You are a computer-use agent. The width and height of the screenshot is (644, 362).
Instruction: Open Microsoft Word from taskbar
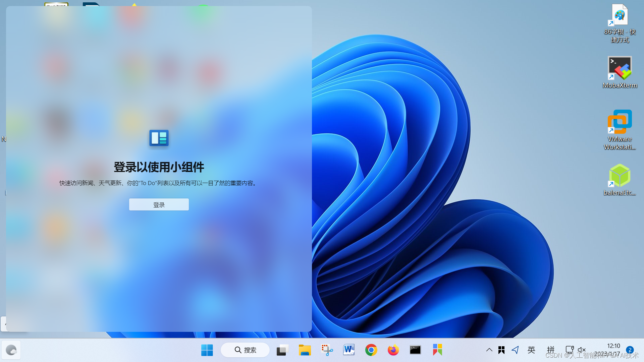tap(349, 350)
